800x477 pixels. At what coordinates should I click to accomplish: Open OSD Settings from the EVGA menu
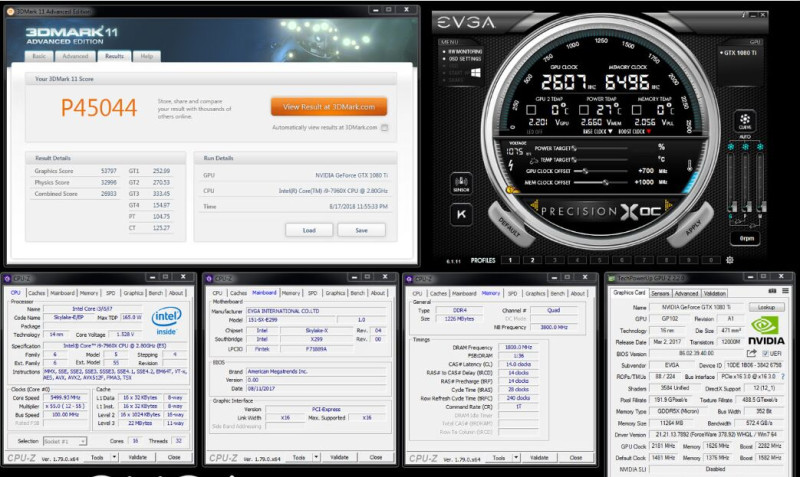tap(465, 59)
